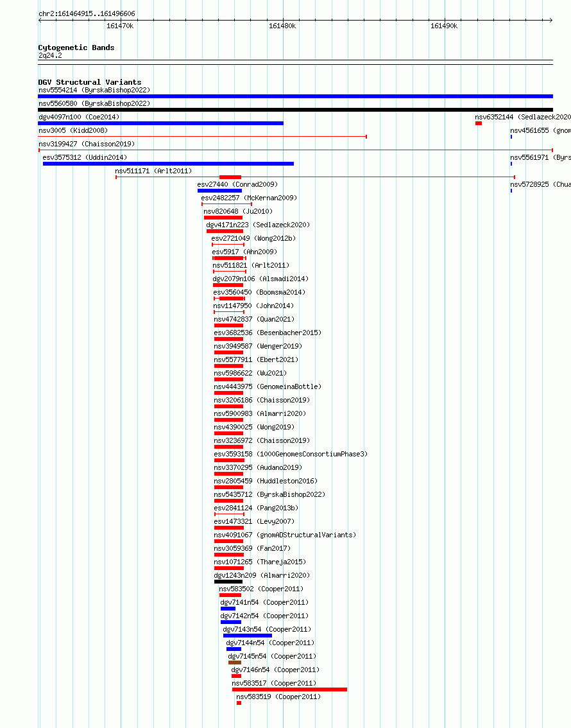The height and width of the screenshot is (728, 571).
Task: Select dgv7141n54 (Cooper2011) label
Action: (264, 602)
